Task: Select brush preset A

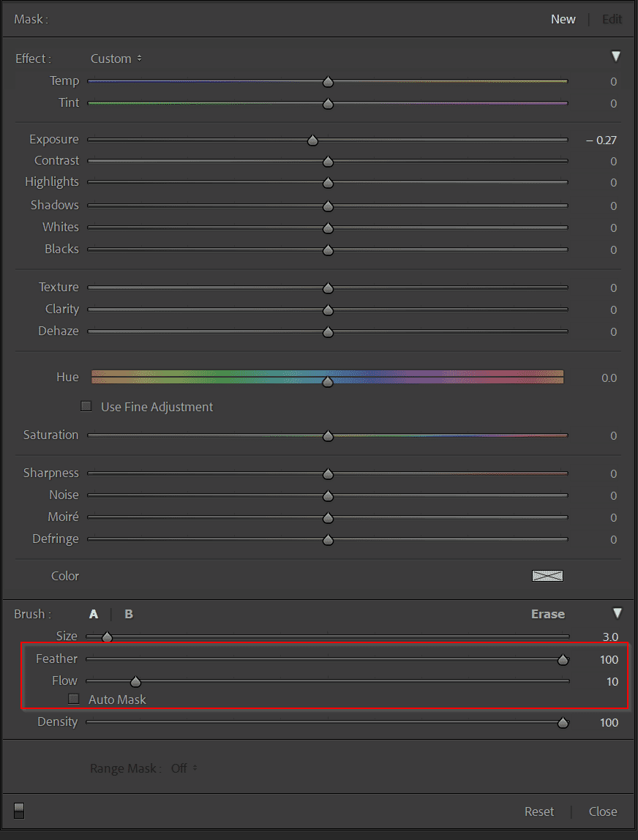Action: 94,614
